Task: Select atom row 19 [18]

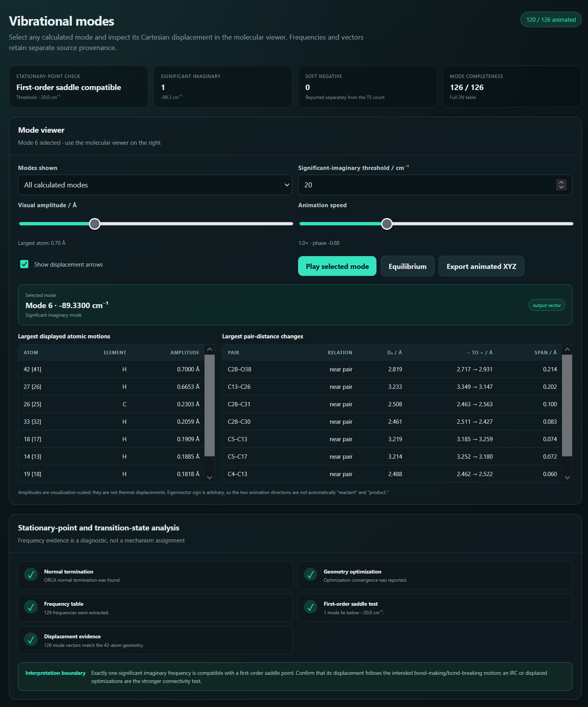Action: (x=111, y=474)
